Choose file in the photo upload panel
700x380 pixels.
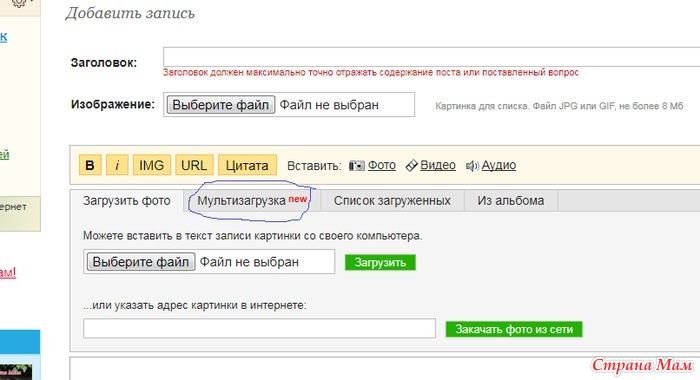tap(141, 262)
